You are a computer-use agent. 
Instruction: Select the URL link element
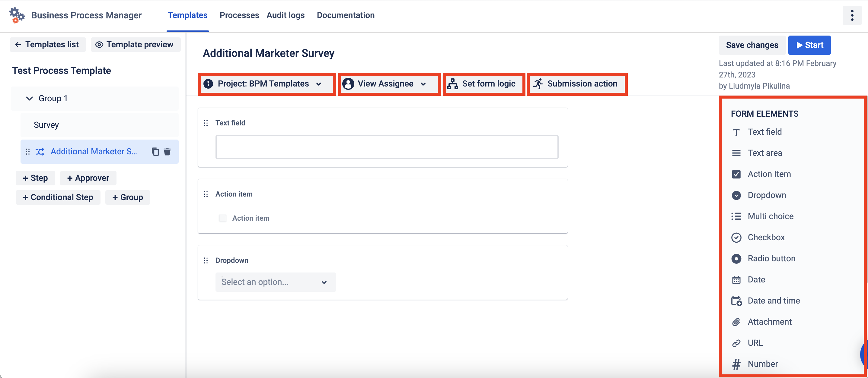point(755,343)
